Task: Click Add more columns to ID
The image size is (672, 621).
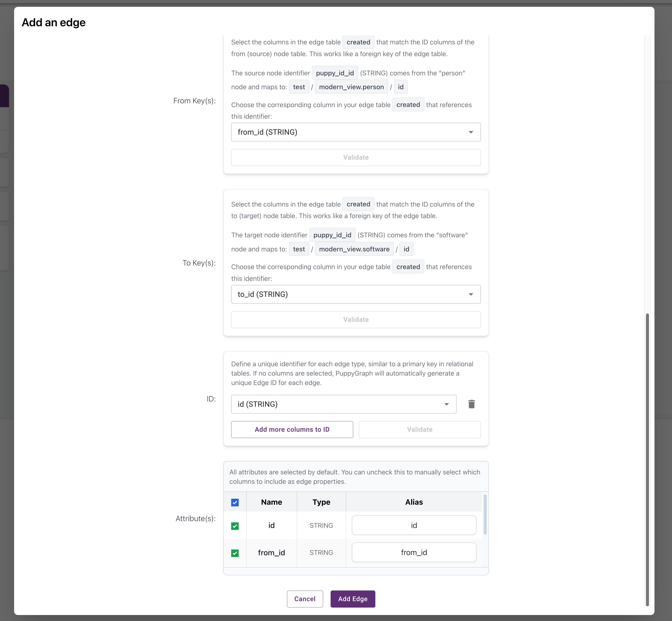Action: pos(292,429)
